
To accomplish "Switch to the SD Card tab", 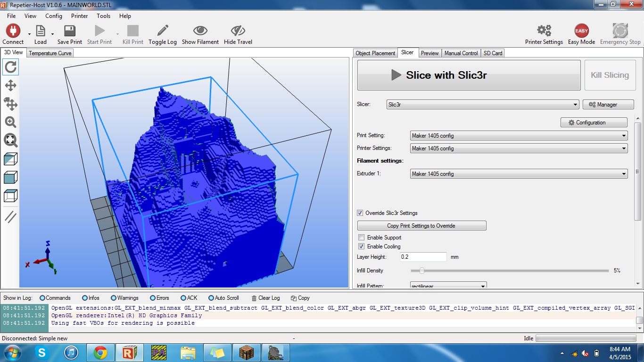I will click(x=493, y=53).
